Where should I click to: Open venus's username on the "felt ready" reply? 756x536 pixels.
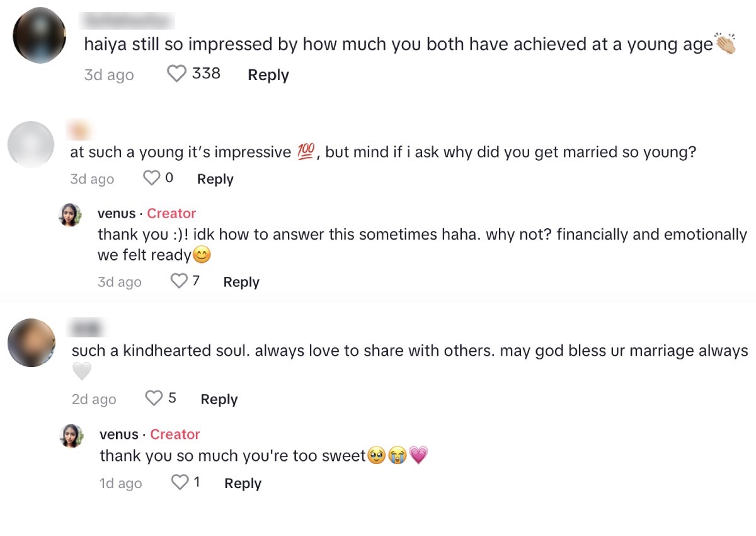tap(117, 213)
